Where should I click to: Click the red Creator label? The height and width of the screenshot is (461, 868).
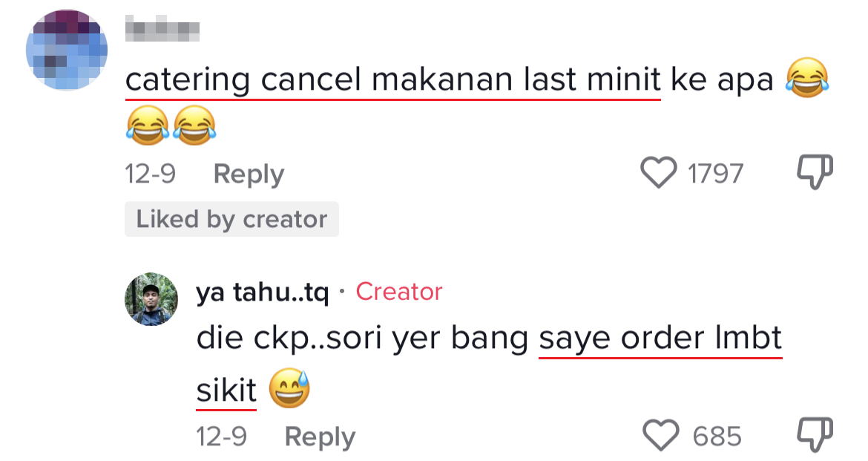click(x=399, y=292)
